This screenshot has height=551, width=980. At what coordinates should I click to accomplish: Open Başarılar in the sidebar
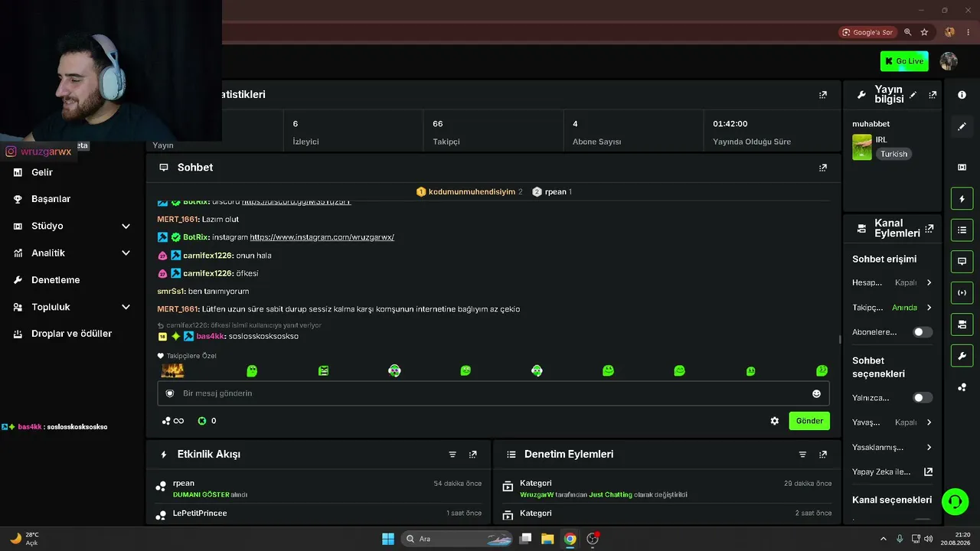[x=51, y=199]
